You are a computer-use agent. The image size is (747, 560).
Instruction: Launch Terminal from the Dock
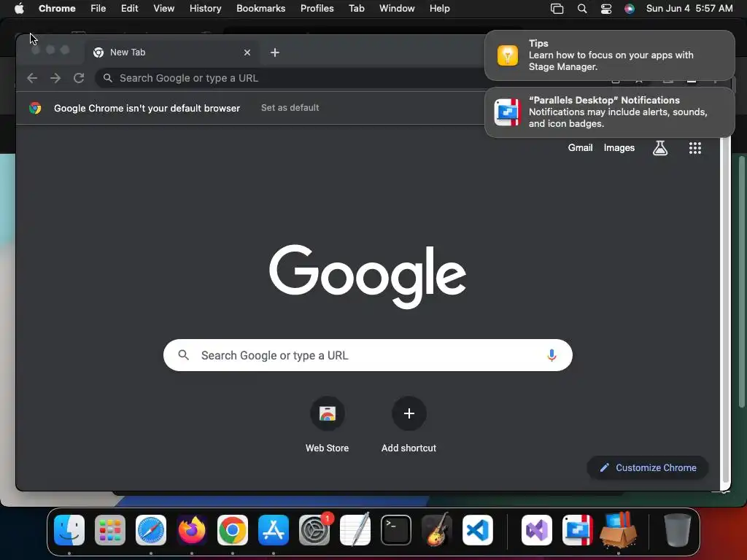396,530
